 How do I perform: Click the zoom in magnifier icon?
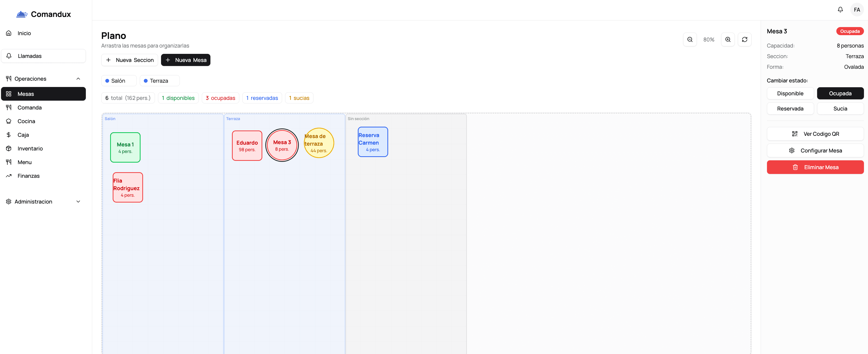pos(727,39)
